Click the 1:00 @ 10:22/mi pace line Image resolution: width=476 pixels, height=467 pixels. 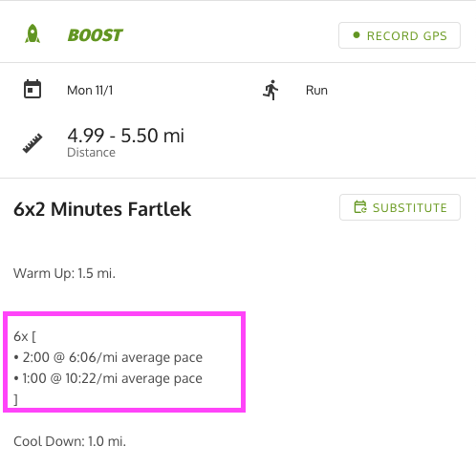coord(108,378)
